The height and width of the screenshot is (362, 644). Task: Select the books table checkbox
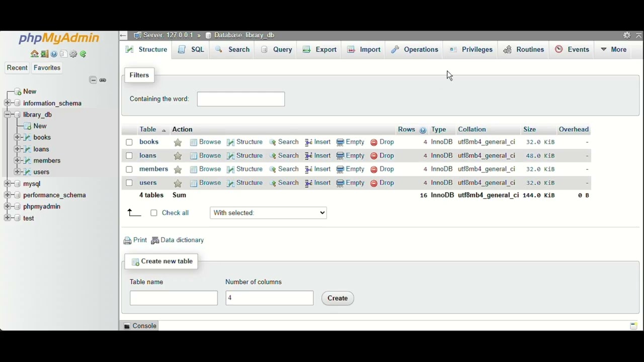click(129, 142)
